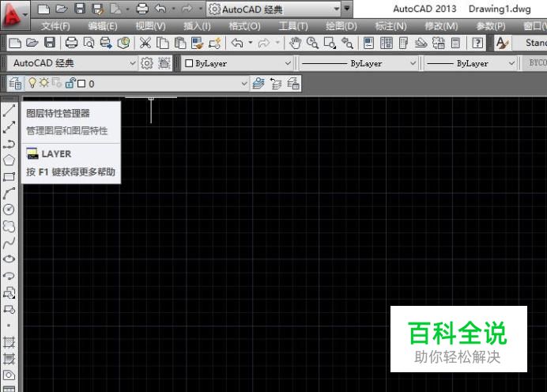Click Save in the quick access toolbar

click(80, 9)
